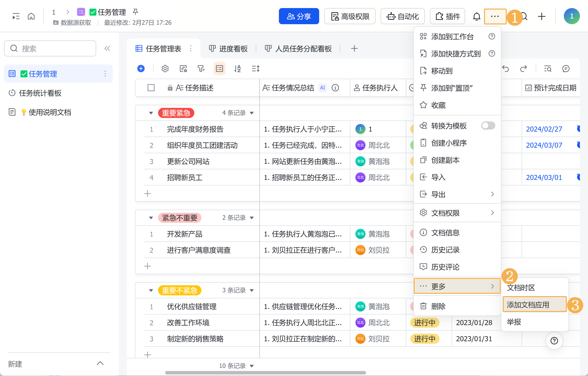Choose 添加文档应用 from the submenu
The image size is (588, 376).
click(534, 304)
